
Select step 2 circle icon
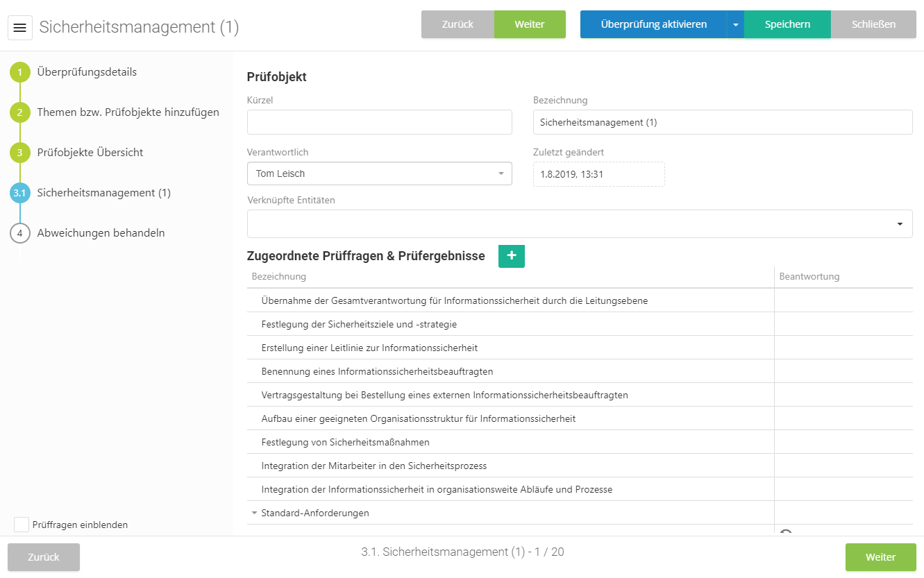20,112
